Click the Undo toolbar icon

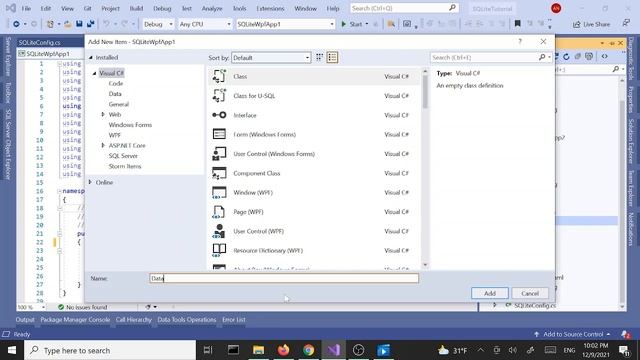click(x=106, y=24)
